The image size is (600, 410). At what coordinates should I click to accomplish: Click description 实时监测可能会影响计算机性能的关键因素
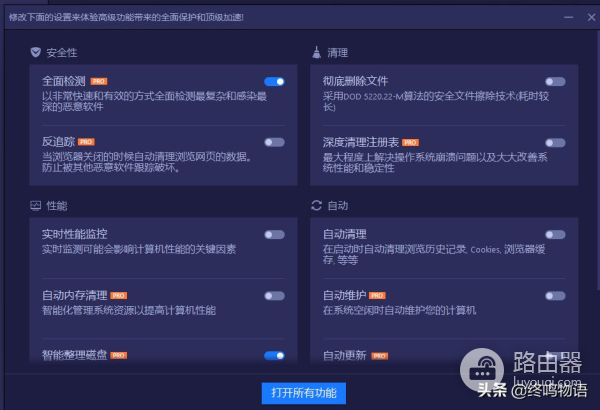[x=139, y=249]
